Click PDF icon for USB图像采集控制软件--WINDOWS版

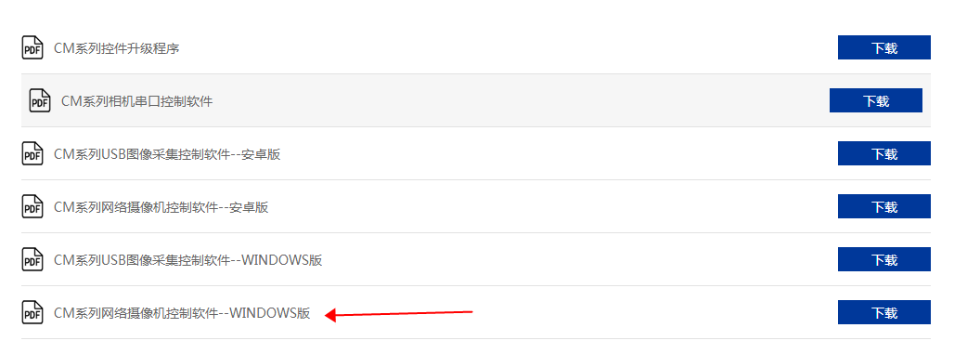point(32,259)
